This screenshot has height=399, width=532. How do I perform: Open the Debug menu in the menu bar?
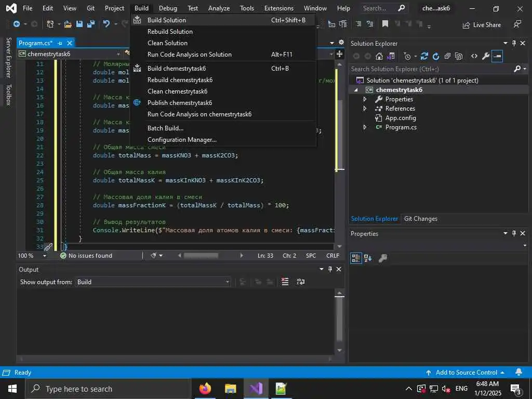[168, 8]
